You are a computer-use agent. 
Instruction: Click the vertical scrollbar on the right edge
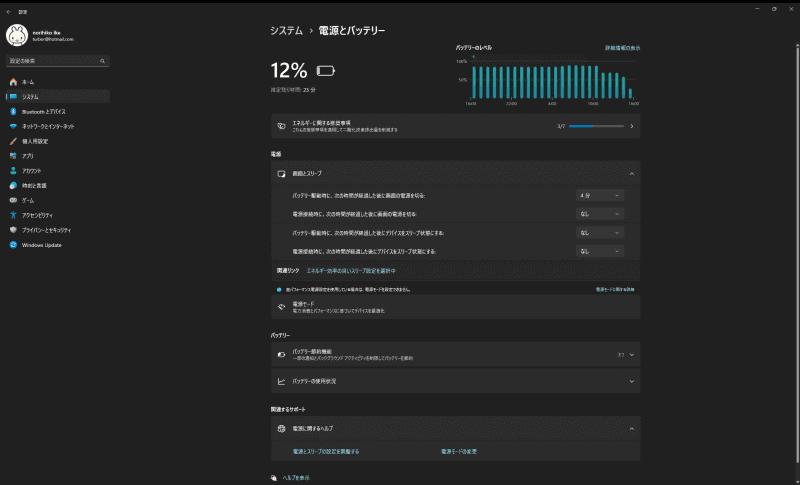(797, 255)
